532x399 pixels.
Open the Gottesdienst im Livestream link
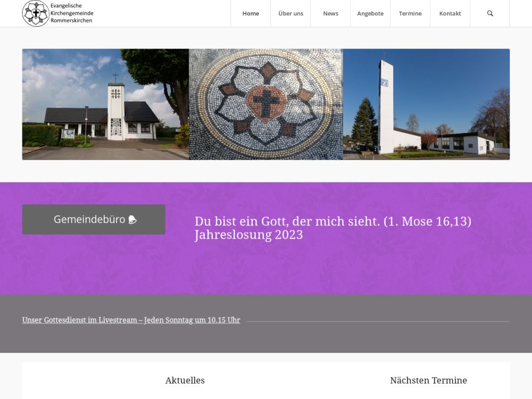click(131, 320)
